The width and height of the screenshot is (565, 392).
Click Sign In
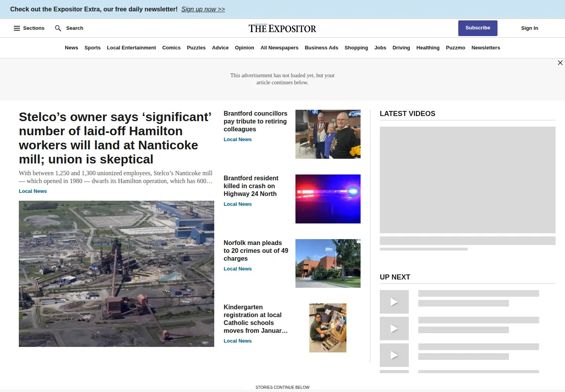[530, 28]
